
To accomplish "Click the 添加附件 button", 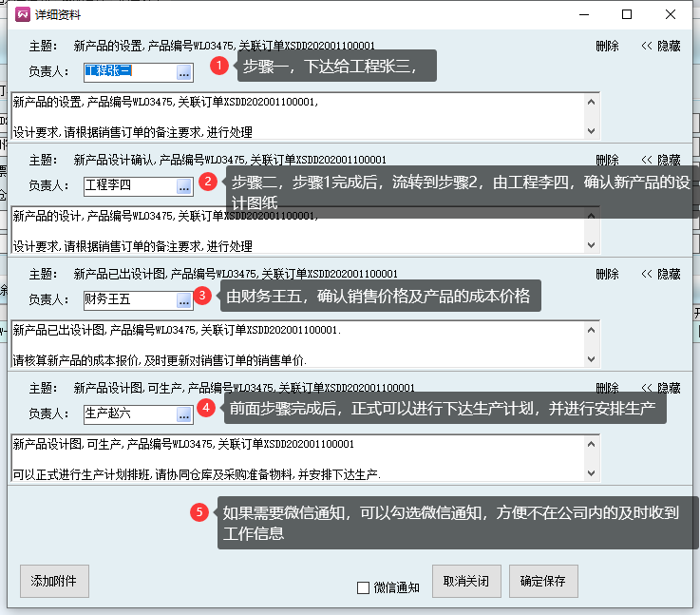I will (x=54, y=580).
